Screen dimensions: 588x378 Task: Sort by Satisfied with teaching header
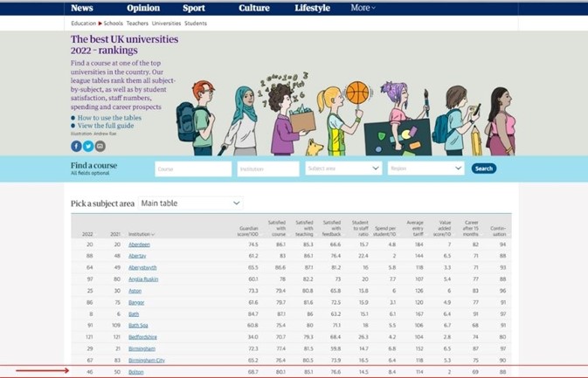[304, 228]
